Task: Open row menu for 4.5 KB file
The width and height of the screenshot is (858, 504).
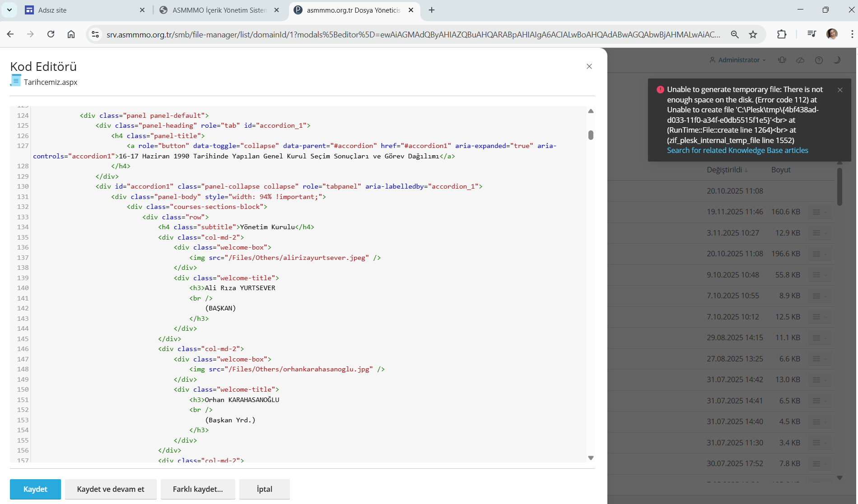Action: (x=820, y=422)
